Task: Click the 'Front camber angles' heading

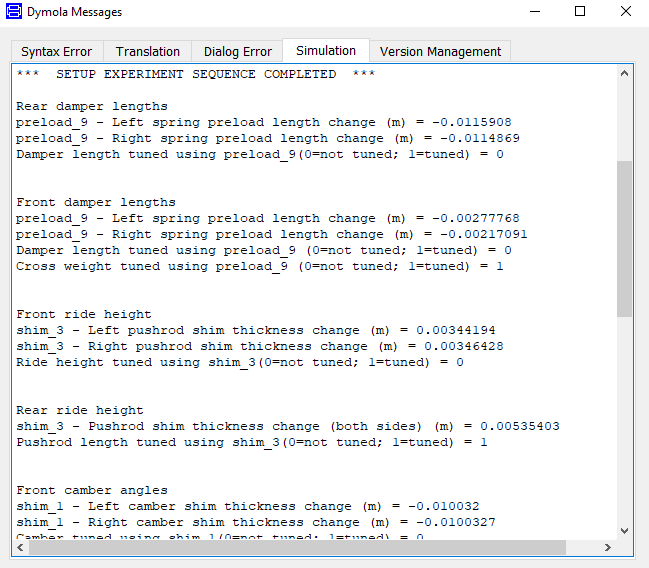Action: pyautogui.click(x=92, y=490)
